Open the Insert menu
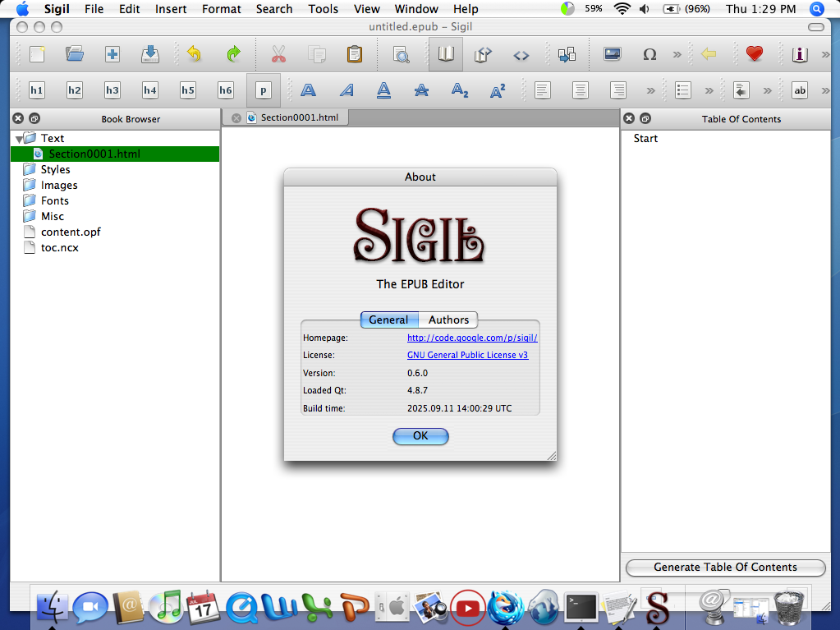This screenshot has width=840, height=630. click(171, 9)
